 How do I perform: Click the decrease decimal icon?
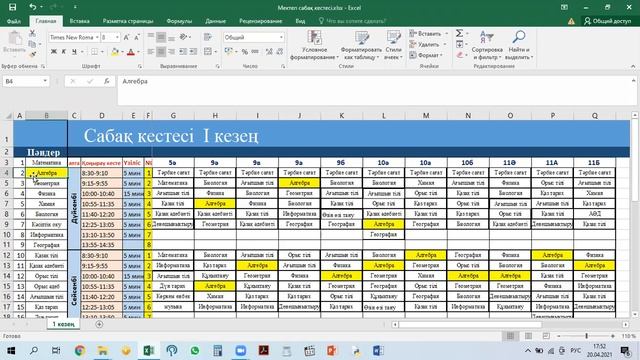click(280, 52)
